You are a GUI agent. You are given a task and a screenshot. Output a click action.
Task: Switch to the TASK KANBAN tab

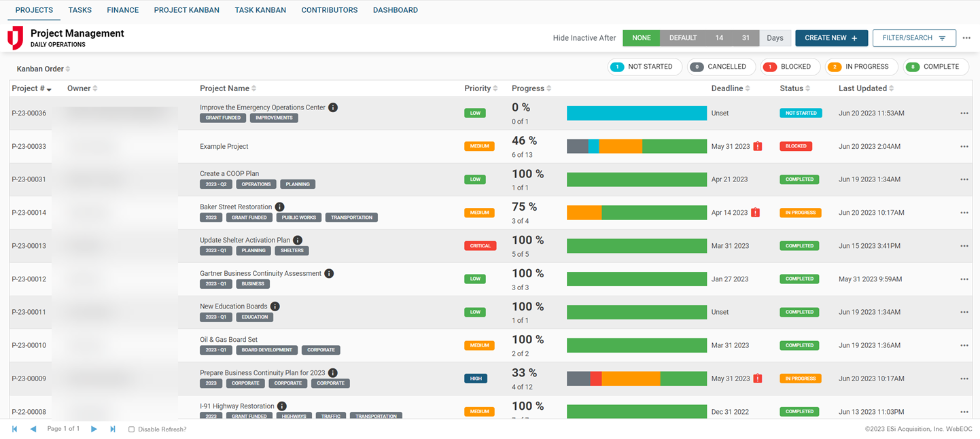tap(260, 10)
